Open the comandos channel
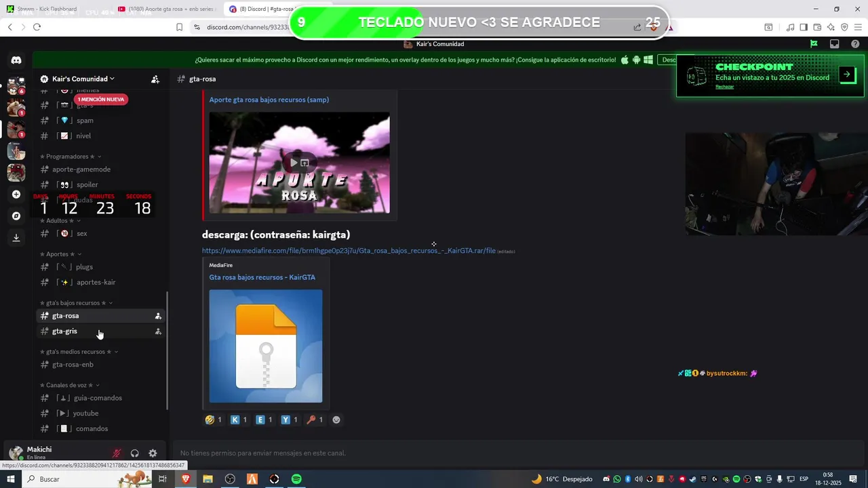Screen dimensions: 868x488 coord(100,429)
